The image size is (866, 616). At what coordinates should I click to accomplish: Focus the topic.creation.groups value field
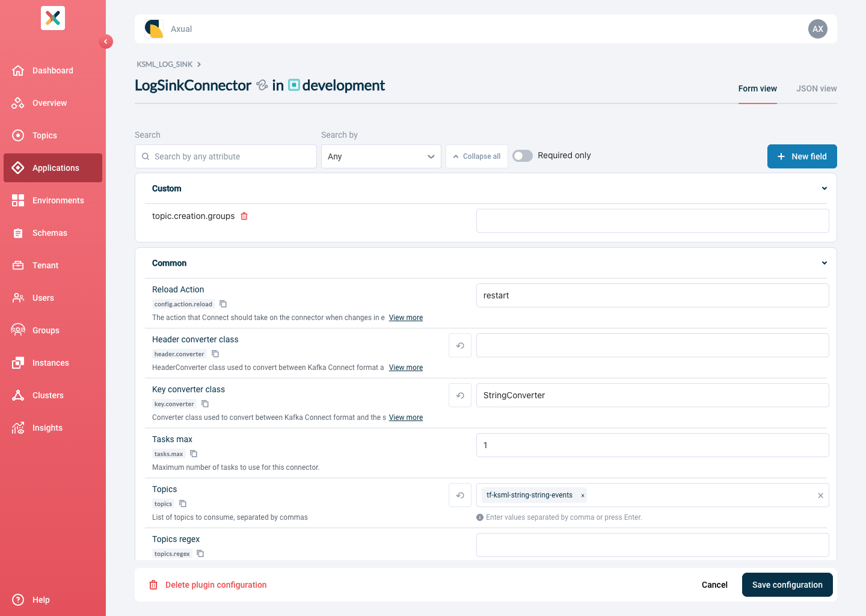pos(653,221)
